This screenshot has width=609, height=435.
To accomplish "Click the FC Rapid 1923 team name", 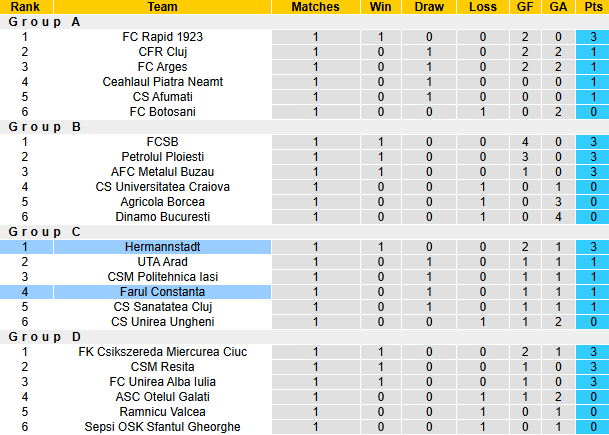I will coord(162,37).
